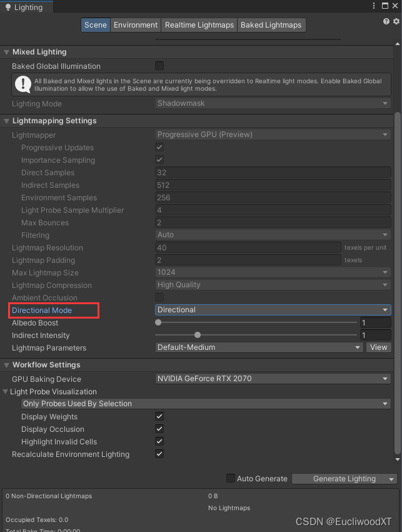Enable the Auto Generate checkbox
The width and height of the screenshot is (402, 532).
[x=231, y=478]
